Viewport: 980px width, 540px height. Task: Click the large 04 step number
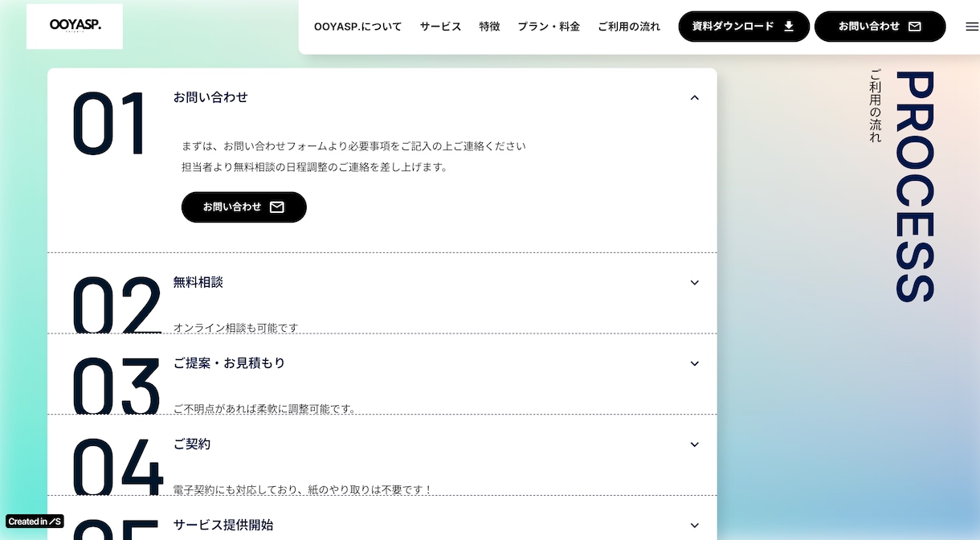[x=117, y=468]
